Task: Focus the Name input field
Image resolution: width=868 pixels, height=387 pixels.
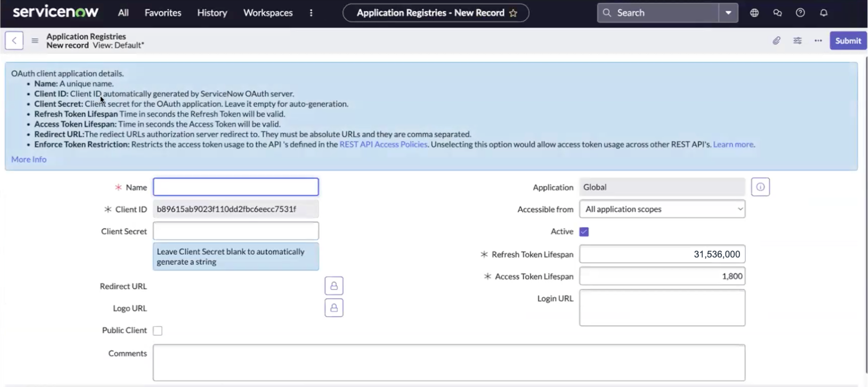Action: tap(236, 187)
